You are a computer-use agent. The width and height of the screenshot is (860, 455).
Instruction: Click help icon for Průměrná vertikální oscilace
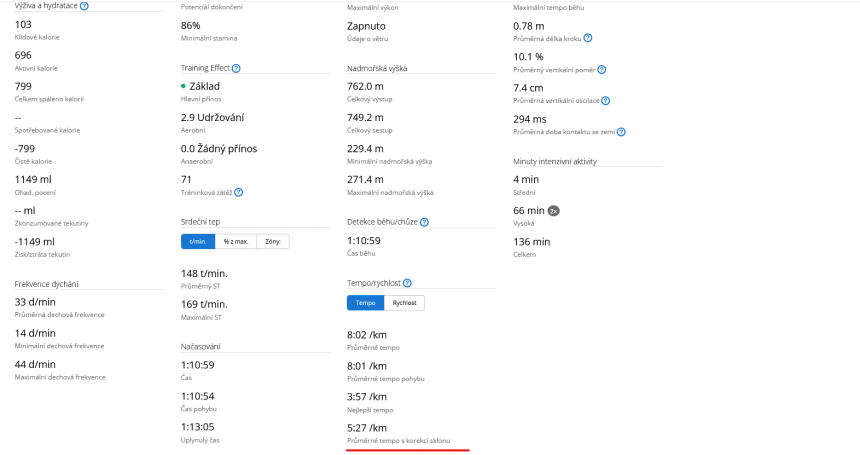605,101
